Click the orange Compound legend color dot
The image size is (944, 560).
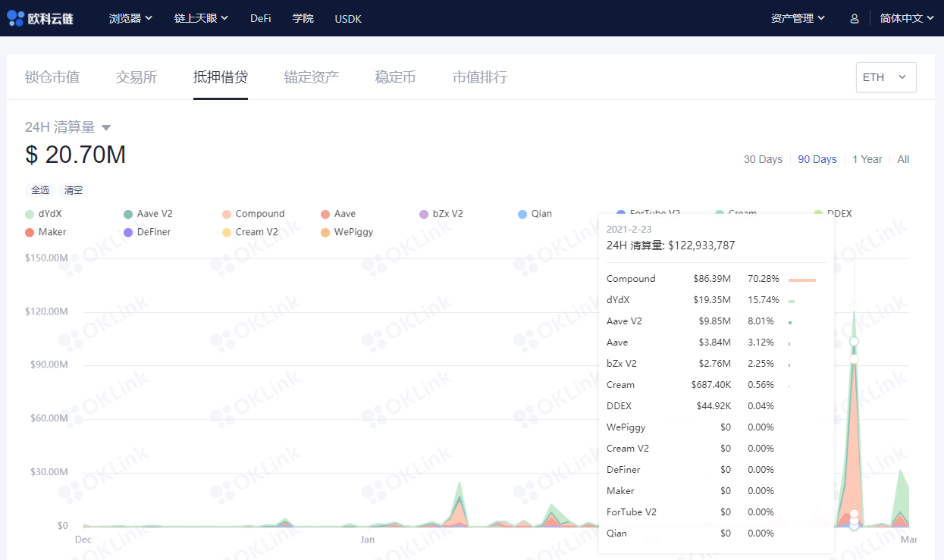(225, 214)
